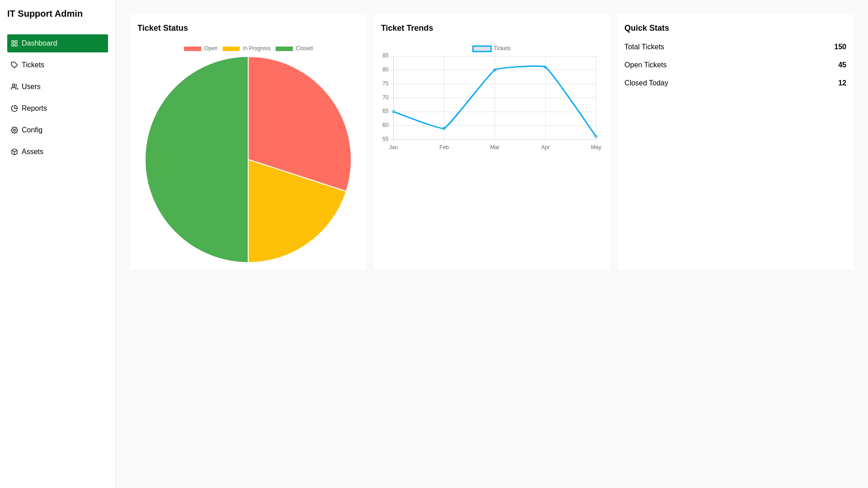Screen dimensions: 868x488
Task: Click the Config gear icon
Action: pyautogui.click(x=14, y=130)
